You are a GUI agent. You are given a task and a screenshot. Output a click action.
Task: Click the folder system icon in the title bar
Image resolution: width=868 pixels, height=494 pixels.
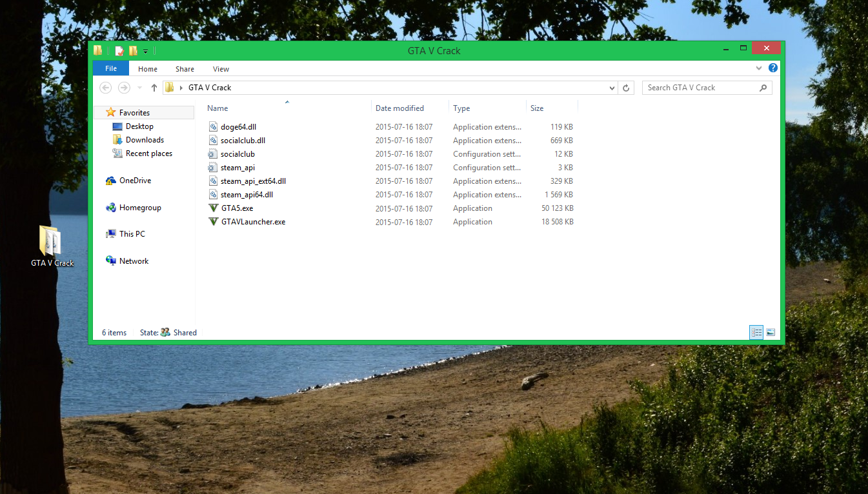click(98, 50)
